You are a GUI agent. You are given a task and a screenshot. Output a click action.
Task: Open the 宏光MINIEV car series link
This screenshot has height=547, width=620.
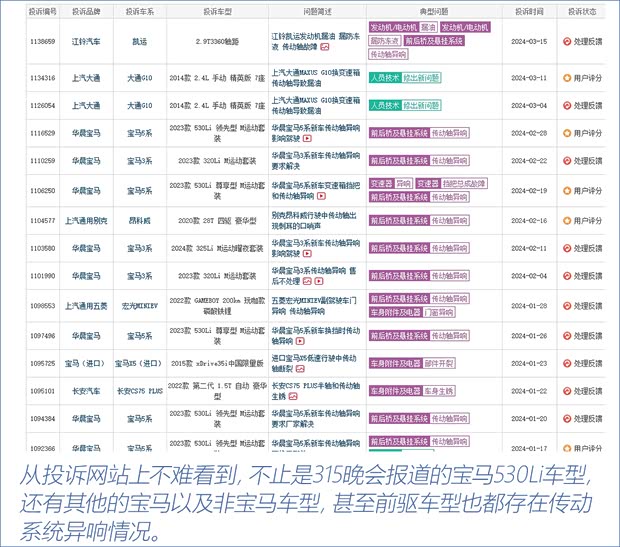tap(140, 306)
